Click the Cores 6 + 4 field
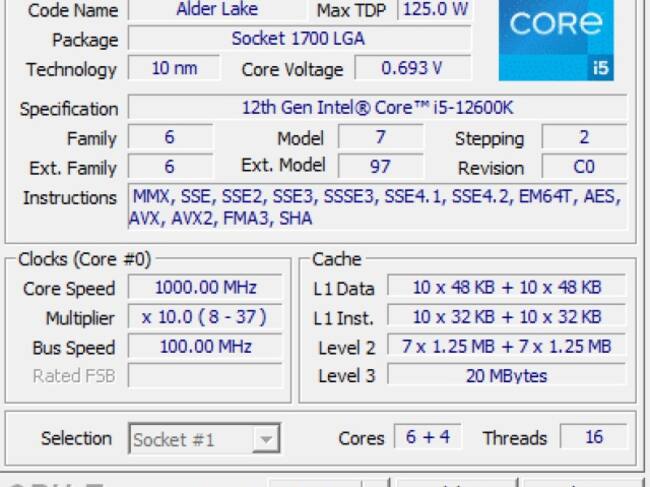The width and height of the screenshot is (650, 487). (427, 438)
